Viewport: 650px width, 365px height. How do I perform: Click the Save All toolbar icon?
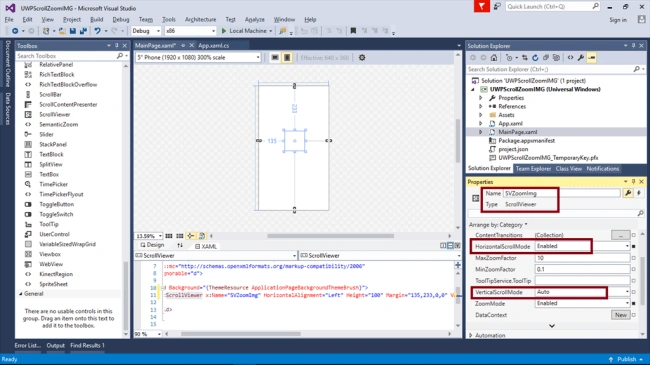(x=83, y=31)
